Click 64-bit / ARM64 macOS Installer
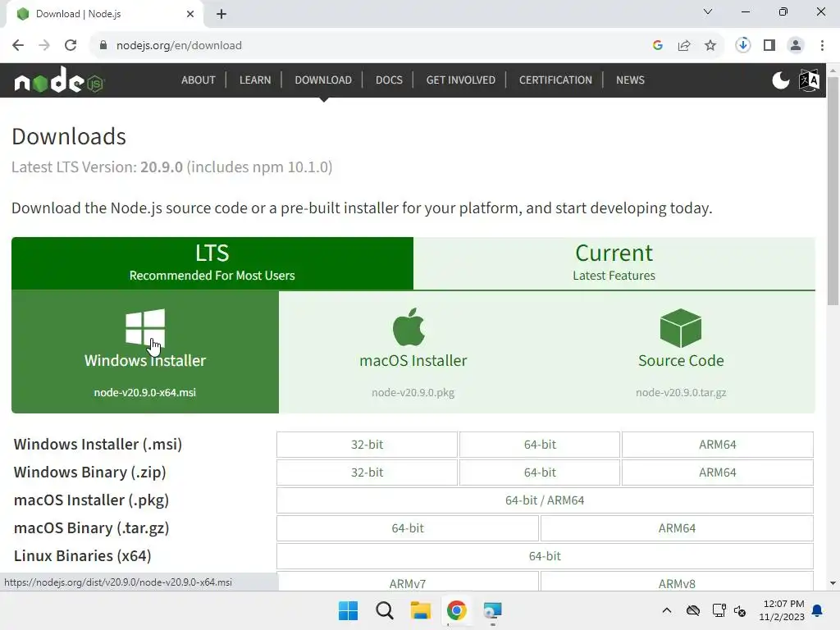Viewport: 840px width, 630px height. click(545, 500)
